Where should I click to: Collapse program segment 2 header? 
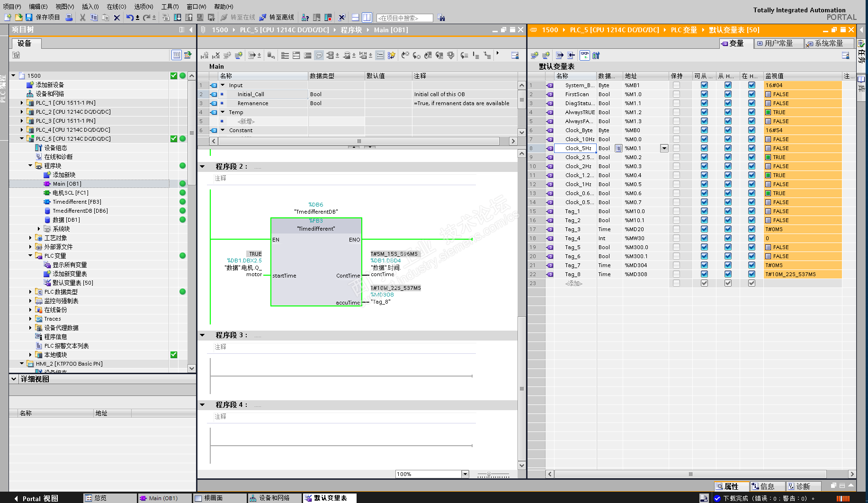[x=203, y=167]
